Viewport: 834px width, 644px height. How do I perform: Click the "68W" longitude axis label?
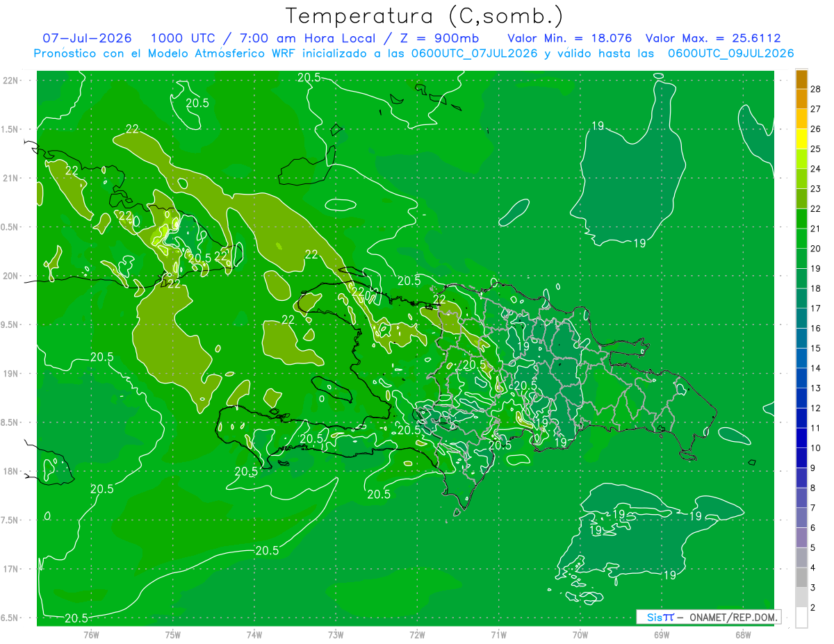[x=743, y=635]
